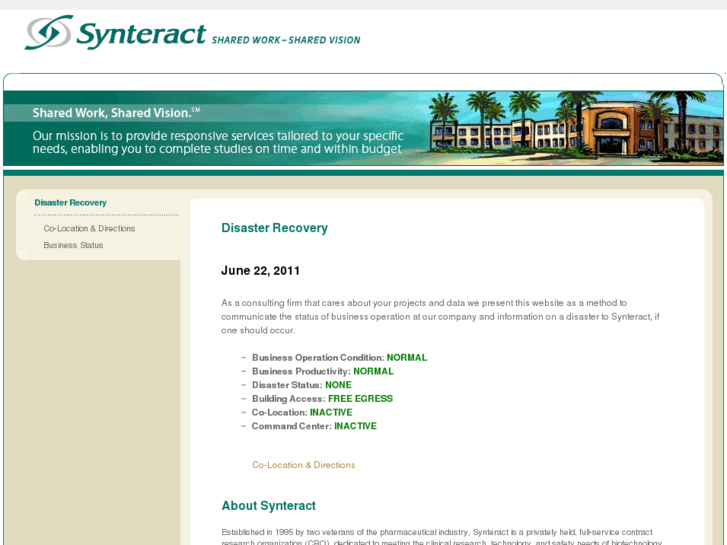Select Building Access: FREE EGRESS line
727x545 pixels.
(x=322, y=398)
